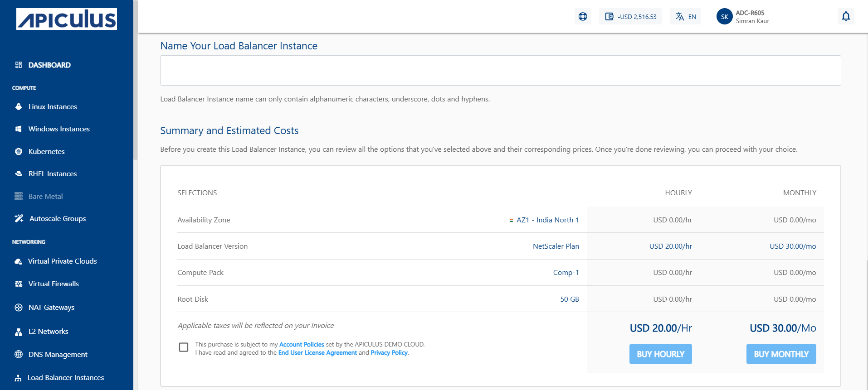Click the SK user avatar
Screen dimensions: 868x390
pyautogui.click(x=724, y=17)
